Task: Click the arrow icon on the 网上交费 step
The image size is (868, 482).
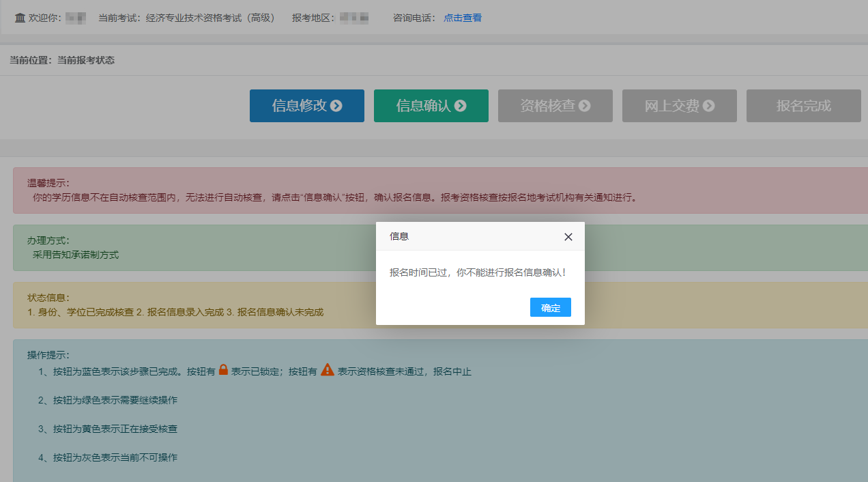Action: 708,106
